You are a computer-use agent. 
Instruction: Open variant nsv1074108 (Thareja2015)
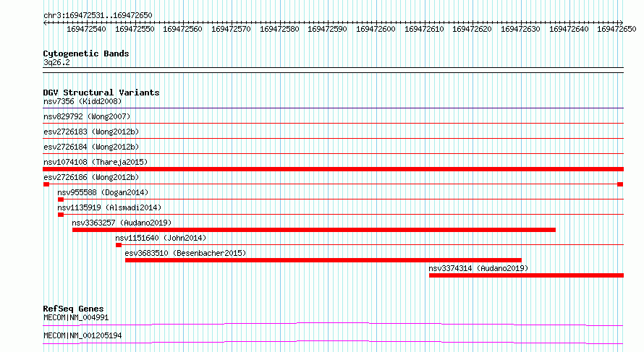96,162
